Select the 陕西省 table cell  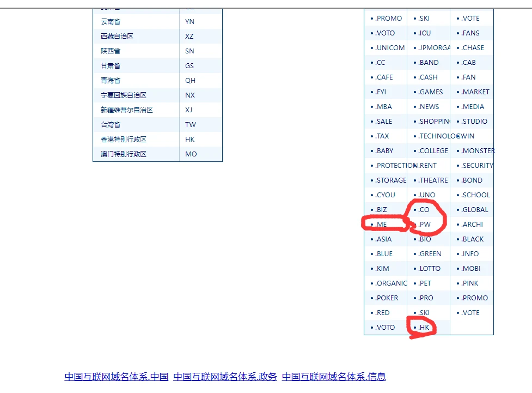click(136, 51)
